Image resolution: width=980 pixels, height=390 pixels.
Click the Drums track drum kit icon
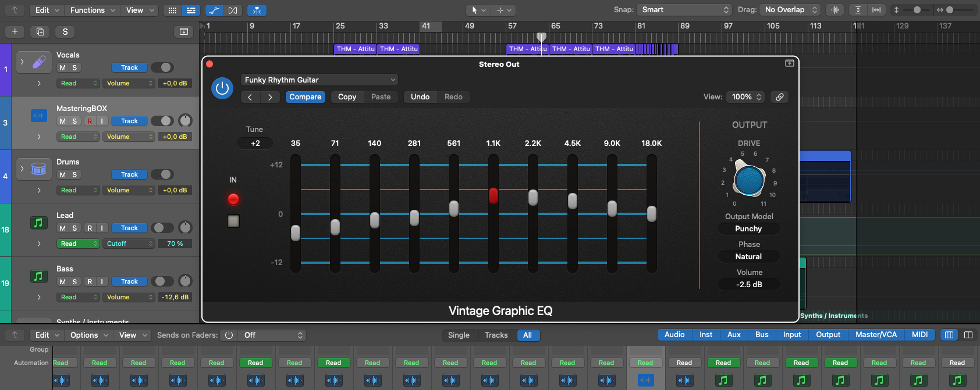click(38, 169)
